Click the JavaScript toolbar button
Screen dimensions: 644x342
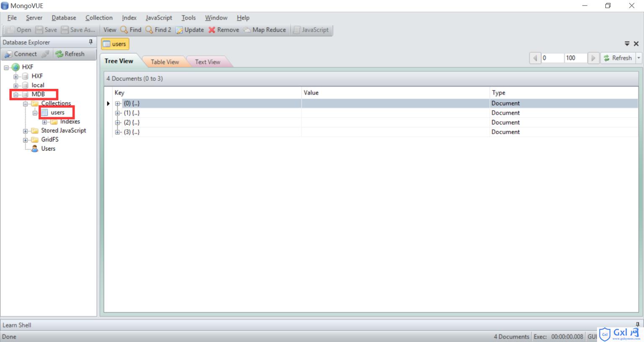[311, 30]
